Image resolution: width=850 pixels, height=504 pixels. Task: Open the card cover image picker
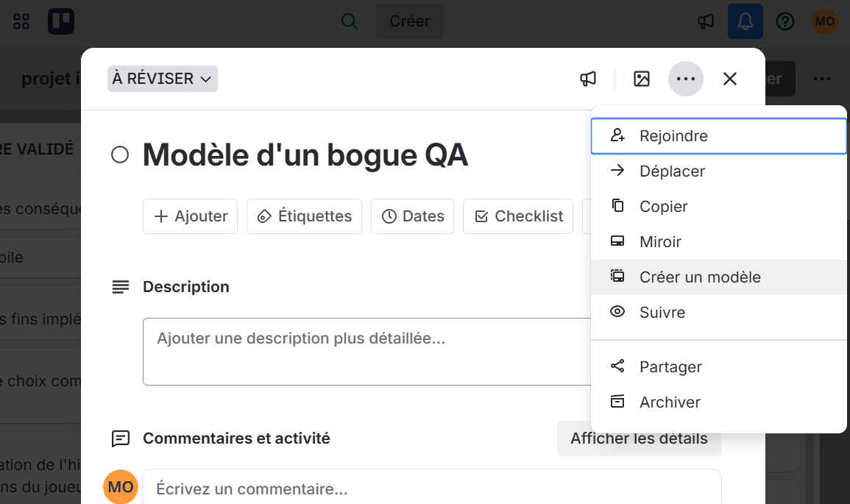point(641,79)
